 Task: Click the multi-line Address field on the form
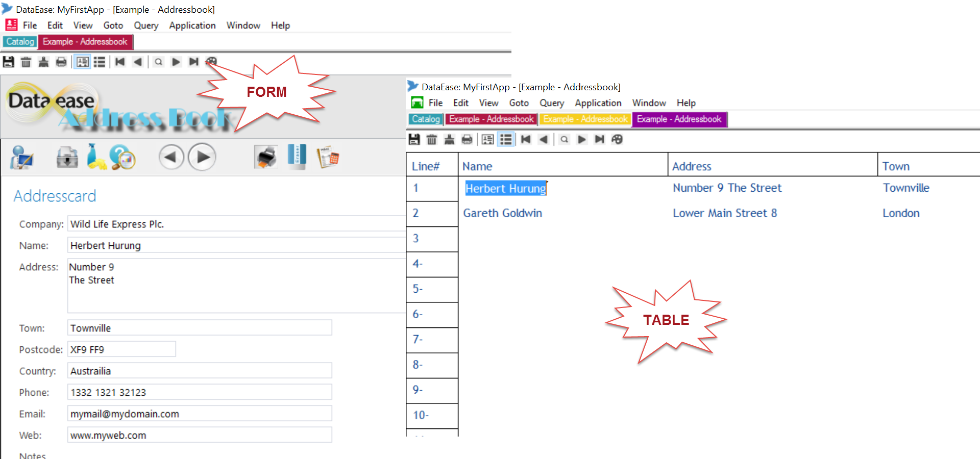click(237, 286)
